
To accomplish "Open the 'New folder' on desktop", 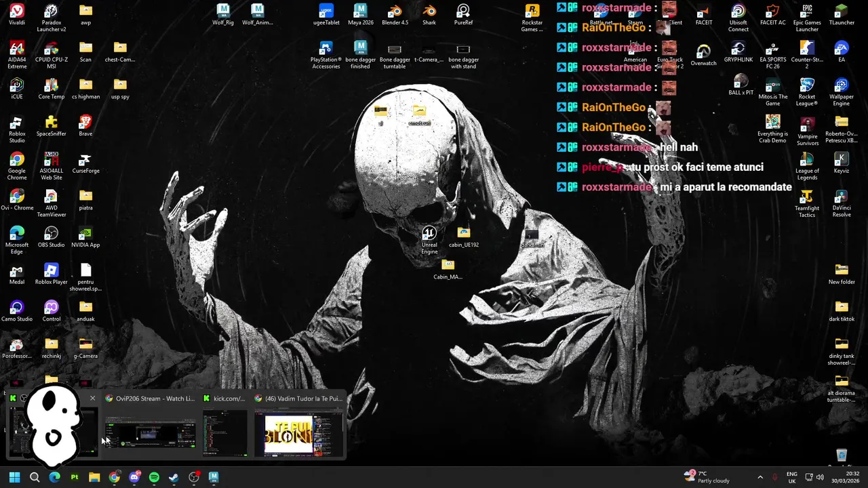I will 842,274.
